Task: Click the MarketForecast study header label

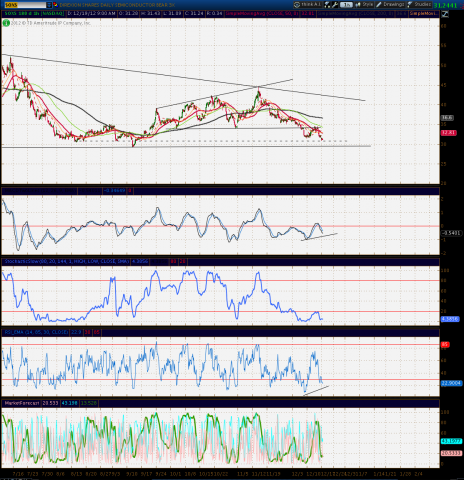Action: tap(22, 403)
